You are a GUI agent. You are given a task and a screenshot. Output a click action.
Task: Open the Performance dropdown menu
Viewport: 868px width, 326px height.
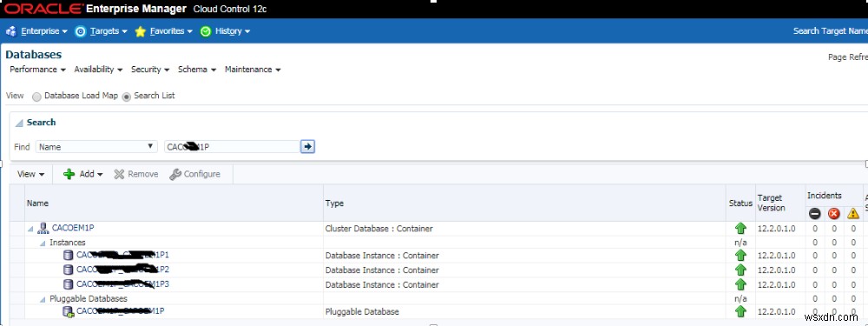click(x=37, y=70)
